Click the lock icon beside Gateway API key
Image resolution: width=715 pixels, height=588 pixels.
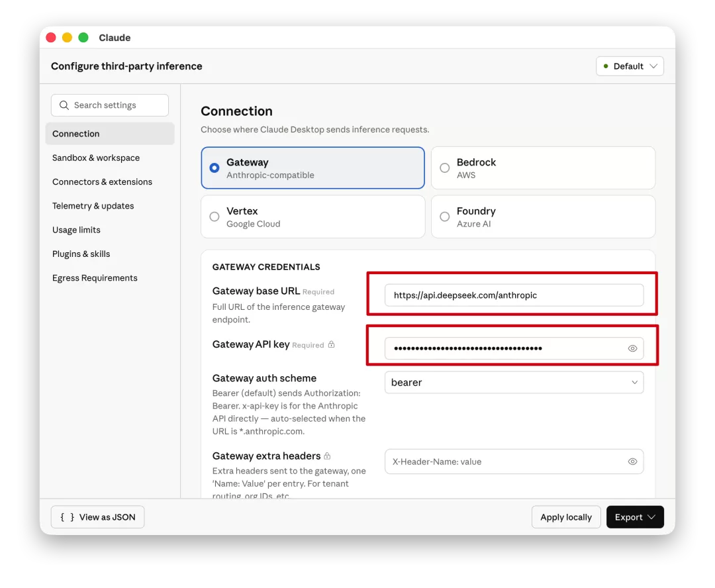tap(332, 344)
